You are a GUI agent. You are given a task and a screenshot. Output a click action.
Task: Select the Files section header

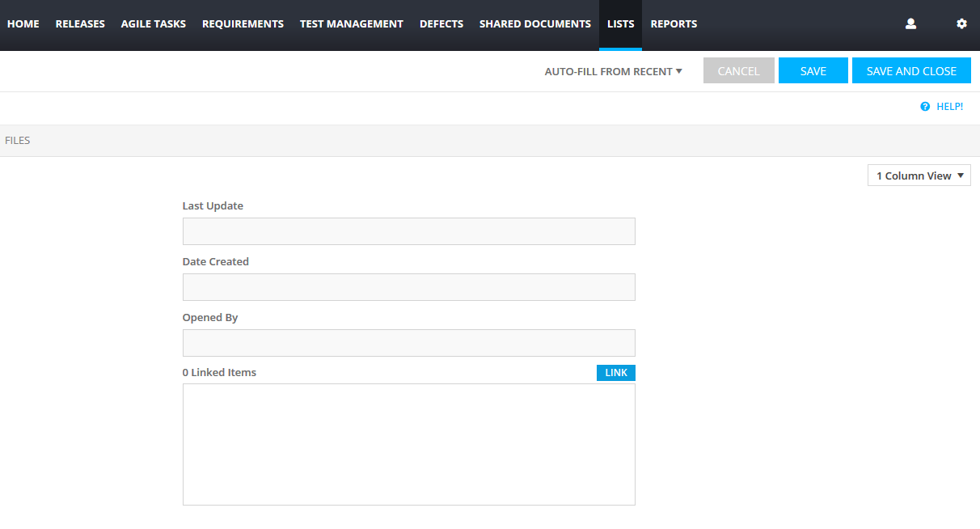[18, 141]
